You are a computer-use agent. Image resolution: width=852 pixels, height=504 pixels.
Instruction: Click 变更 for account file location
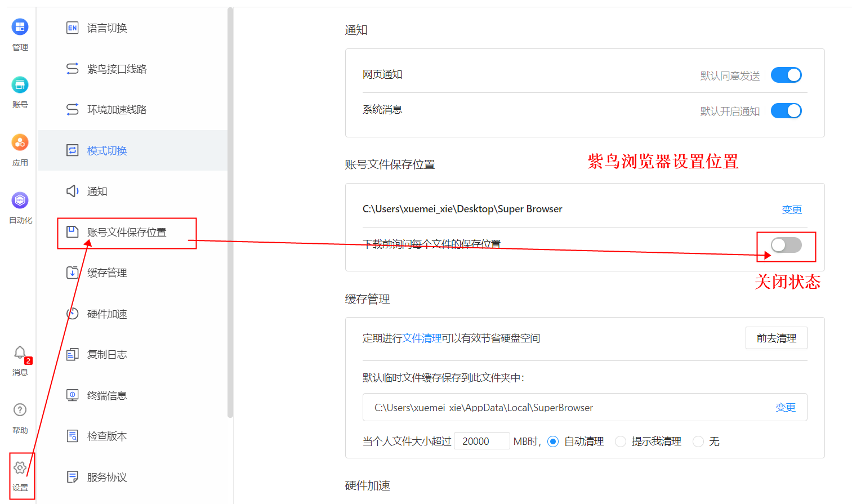coord(792,209)
